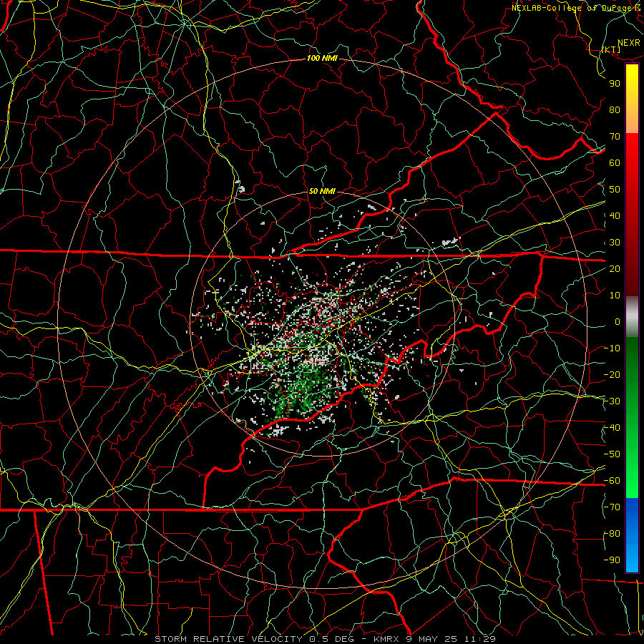Click the -80 value on the velocity scale
644x644 pixels.
point(612,534)
